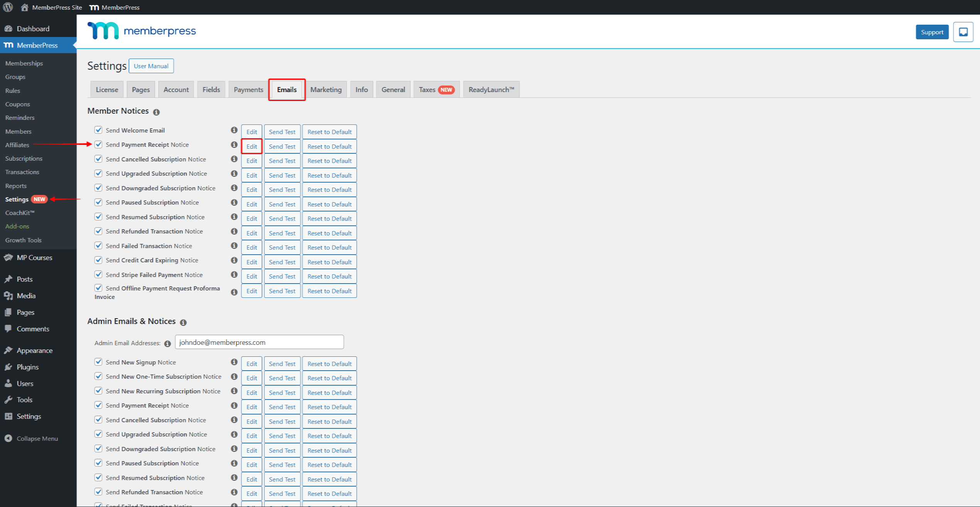The image size is (980, 507).
Task: Open the inbox icon next to Support
Action: click(963, 32)
